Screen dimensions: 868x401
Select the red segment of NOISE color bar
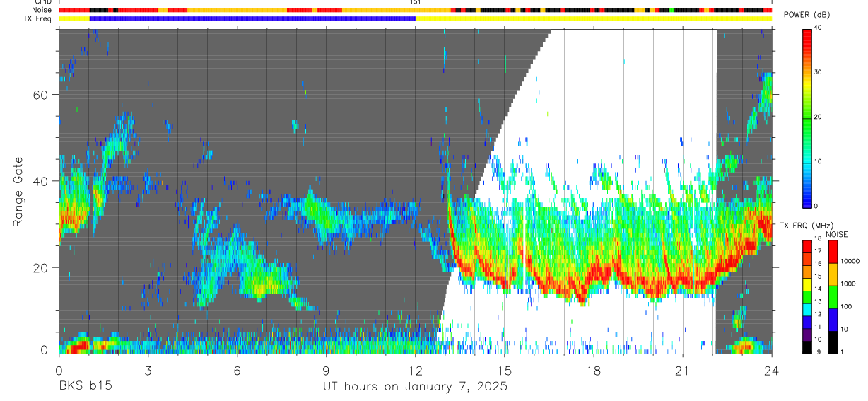(833, 252)
